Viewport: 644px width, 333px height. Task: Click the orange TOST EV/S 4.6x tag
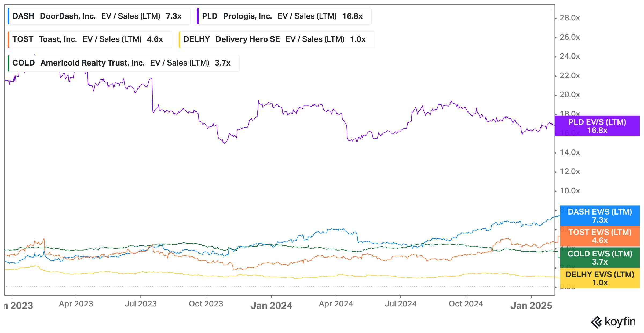pos(600,236)
